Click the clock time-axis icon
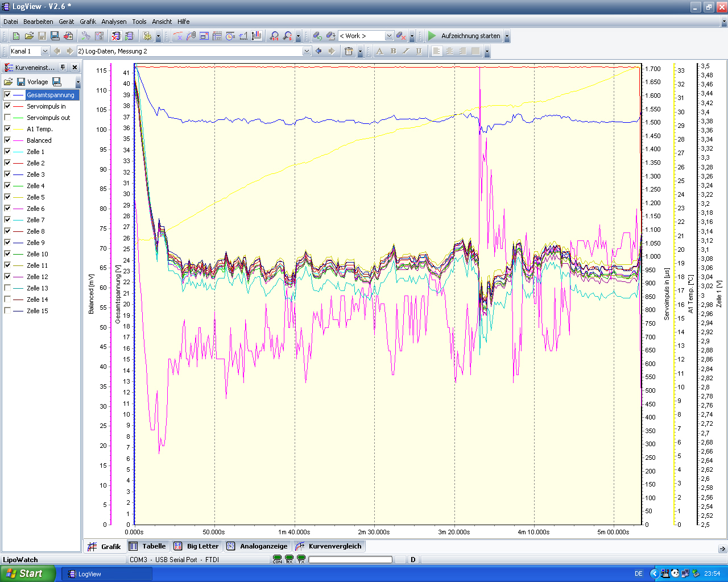 click(x=230, y=36)
